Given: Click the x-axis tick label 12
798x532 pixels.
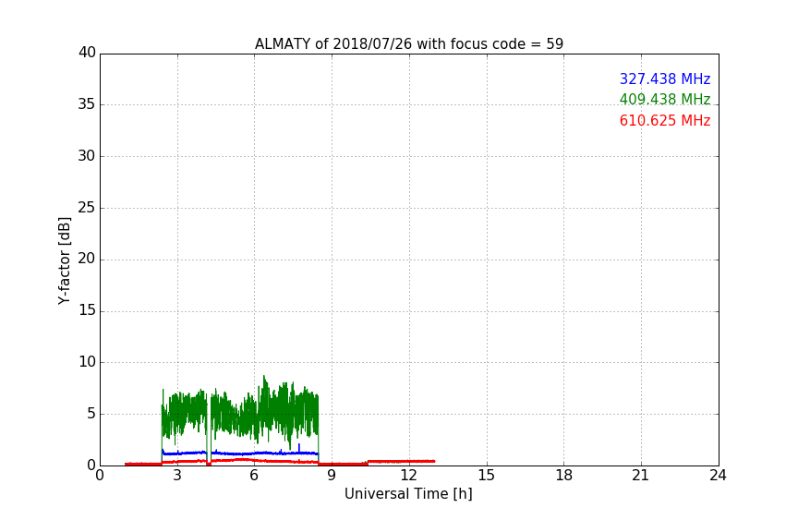Looking at the screenshot, I should click(x=408, y=476).
